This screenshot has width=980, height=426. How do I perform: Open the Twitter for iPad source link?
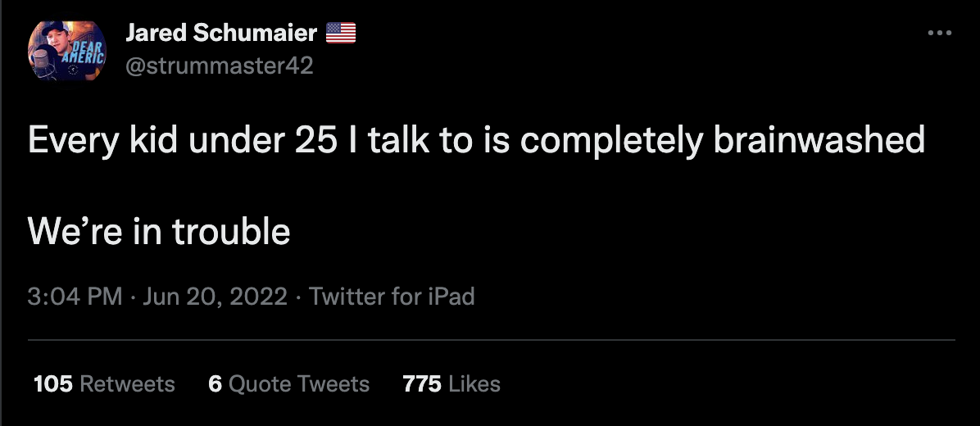pos(392,296)
